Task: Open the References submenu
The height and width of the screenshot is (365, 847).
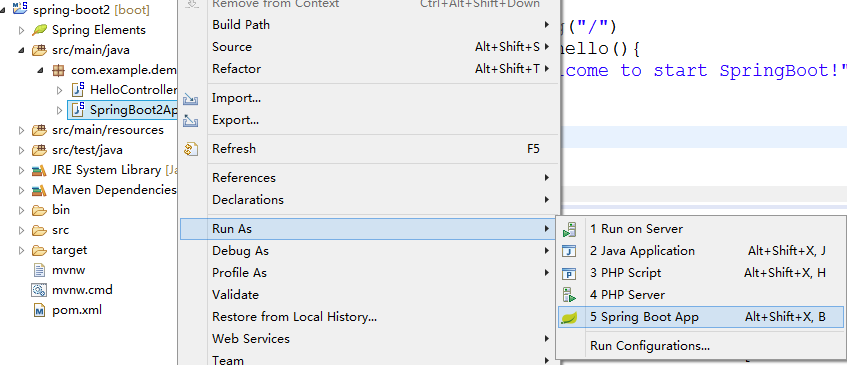Action: 369,178
